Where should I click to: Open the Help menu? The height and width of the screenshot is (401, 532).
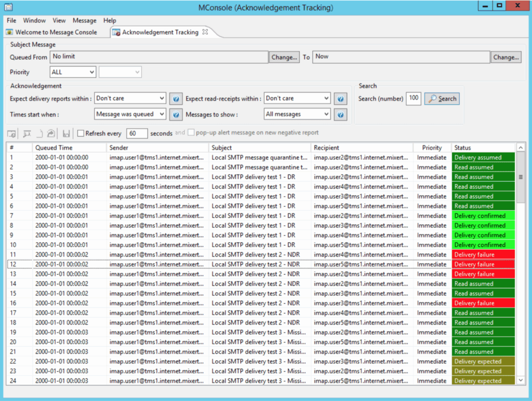(110, 20)
